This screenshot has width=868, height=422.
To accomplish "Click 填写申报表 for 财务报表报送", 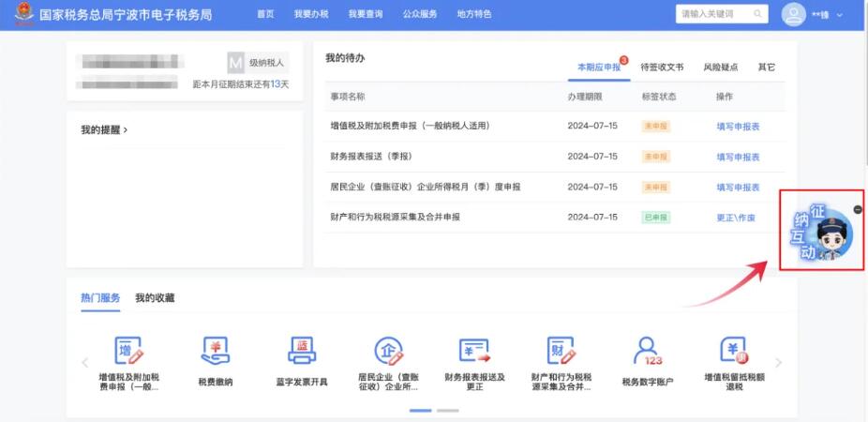I will (x=738, y=157).
